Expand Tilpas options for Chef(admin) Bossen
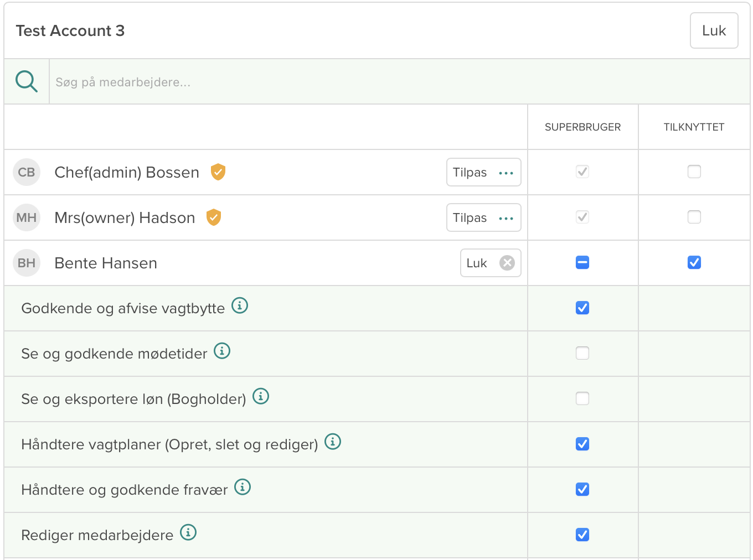Viewport: 753px width, 560px height. [483, 172]
